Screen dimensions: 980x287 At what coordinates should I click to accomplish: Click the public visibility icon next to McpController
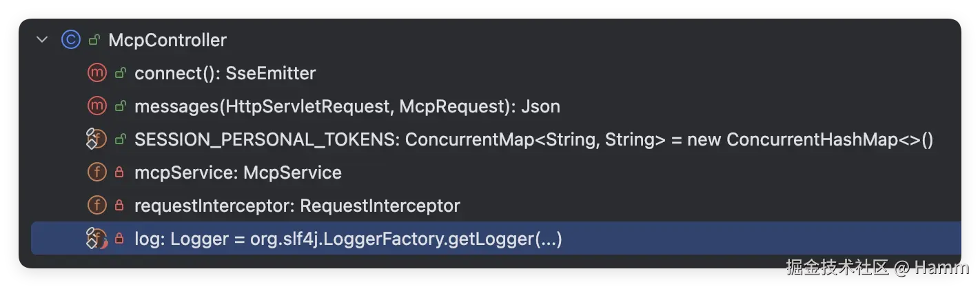click(94, 40)
